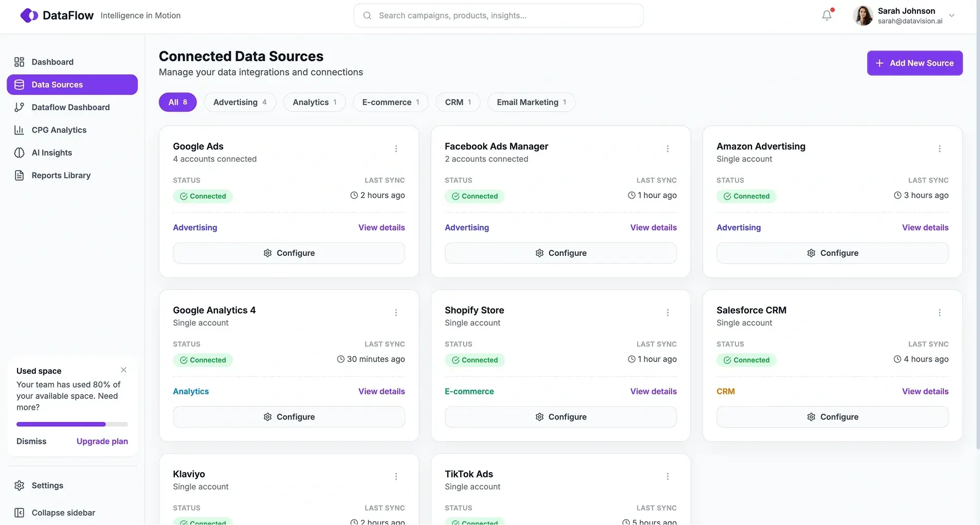Screen dimensions: 980x525
Task: Click the DataFlow logo icon
Action: [x=29, y=15]
